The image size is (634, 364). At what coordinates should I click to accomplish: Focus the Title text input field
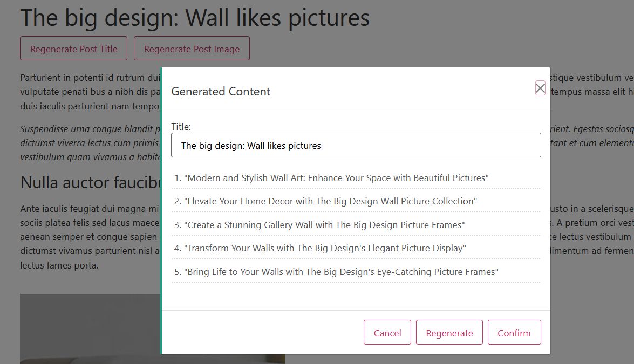pos(356,146)
